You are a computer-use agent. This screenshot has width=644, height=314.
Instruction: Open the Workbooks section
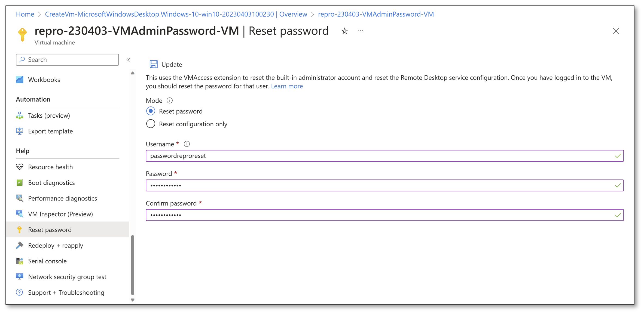(x=44, y=80)
